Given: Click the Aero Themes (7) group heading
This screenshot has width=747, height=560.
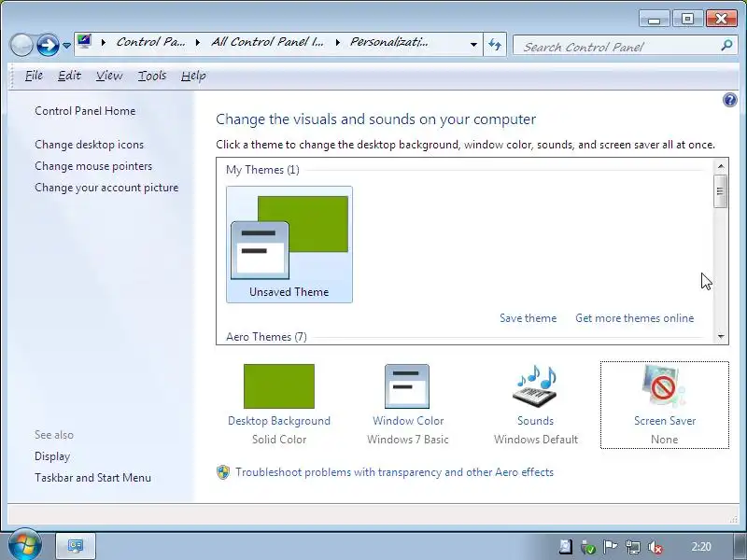Looking at the screenshot, I should click(266, 337).
